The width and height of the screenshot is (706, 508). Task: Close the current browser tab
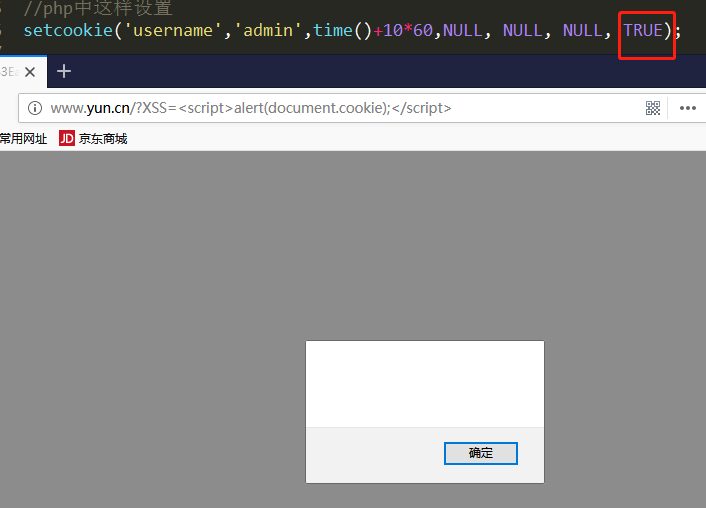click(x=30, y=72)
